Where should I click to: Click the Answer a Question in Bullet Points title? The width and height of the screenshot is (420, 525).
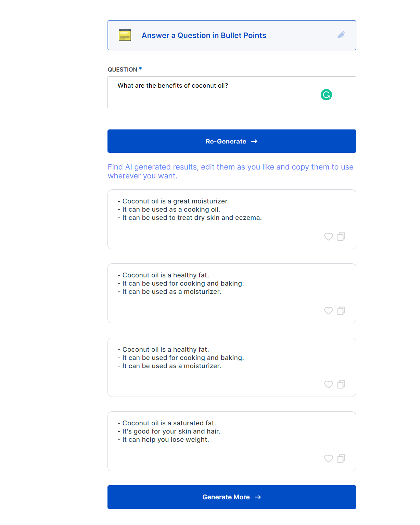(x=204, y=36)
